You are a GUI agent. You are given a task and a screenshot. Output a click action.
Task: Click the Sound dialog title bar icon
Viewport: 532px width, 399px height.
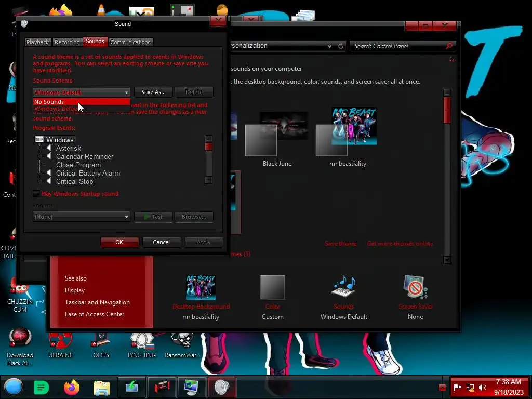pyautogui.click(x=24, y=24)
